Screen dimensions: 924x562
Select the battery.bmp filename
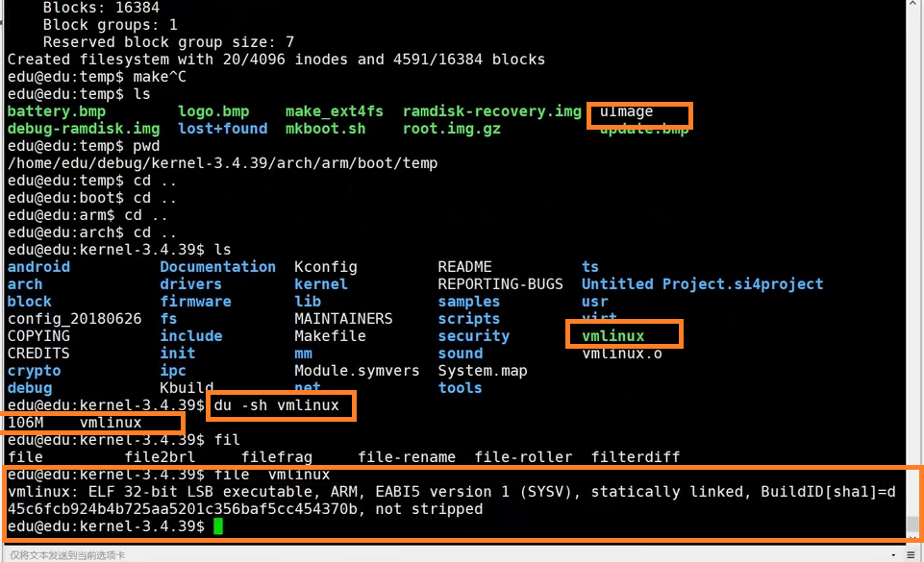[x=56, y=111]
